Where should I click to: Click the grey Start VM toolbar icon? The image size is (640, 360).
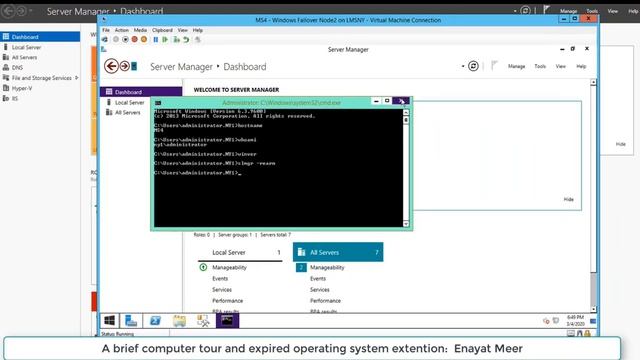tap(116, 40)
